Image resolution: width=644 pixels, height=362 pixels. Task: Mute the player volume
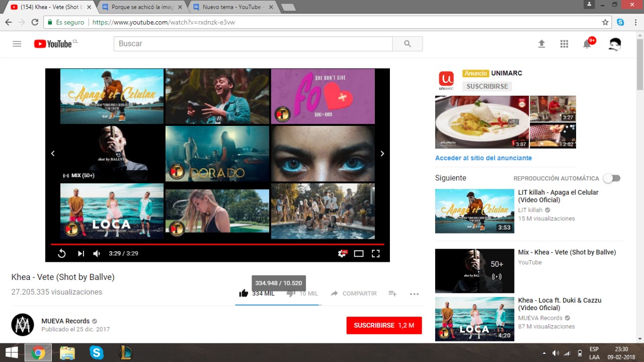97,253
